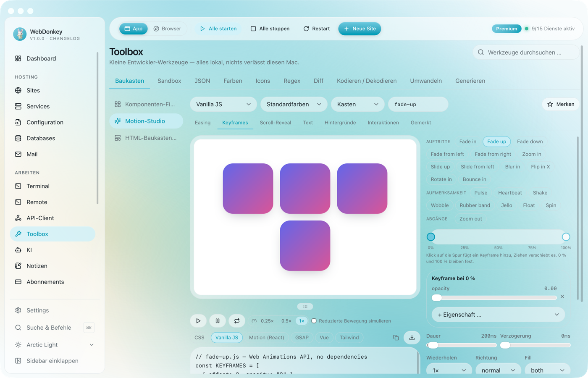Create a new site with Neue Site
The image size is (588, 378).
[360, 29]
